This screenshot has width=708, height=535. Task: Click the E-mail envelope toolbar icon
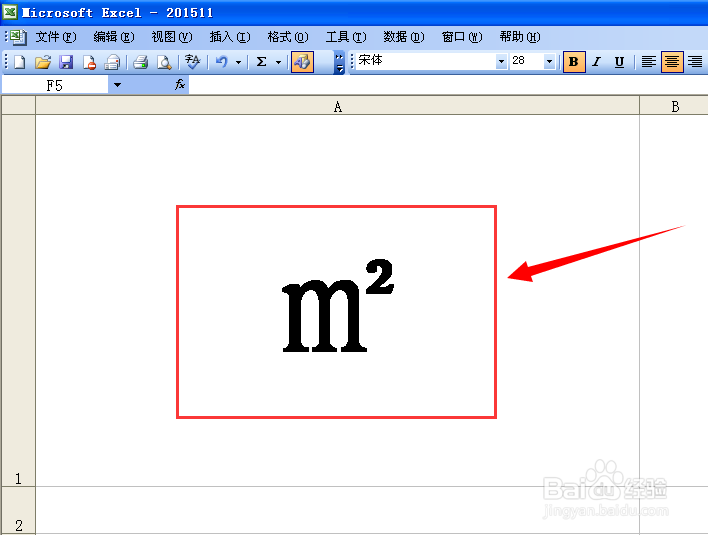[112, 62]
